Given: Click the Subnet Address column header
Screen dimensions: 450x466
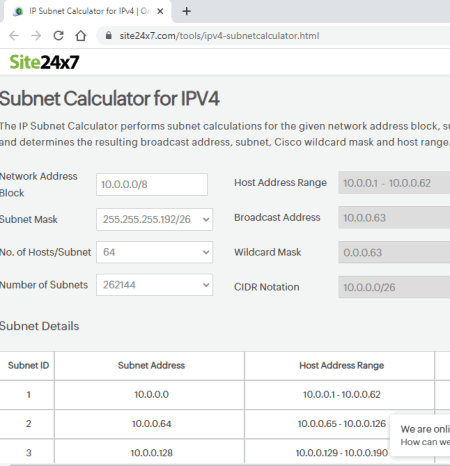Looking at the screenshot, I should tap(151, 366).
